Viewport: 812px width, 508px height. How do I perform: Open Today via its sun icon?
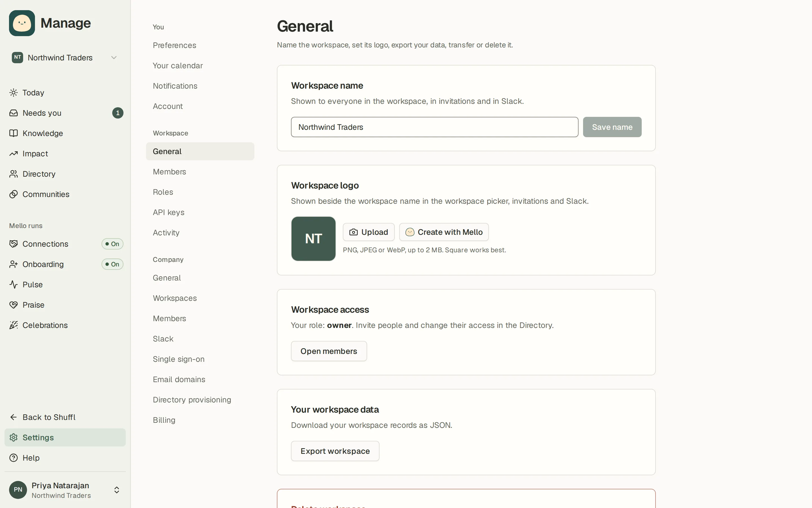14,93
